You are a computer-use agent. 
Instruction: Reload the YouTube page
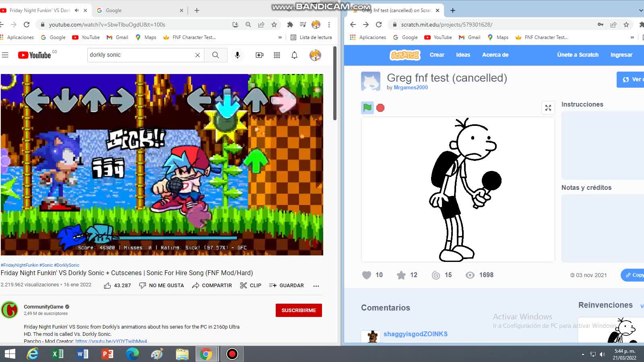point(27,25)
